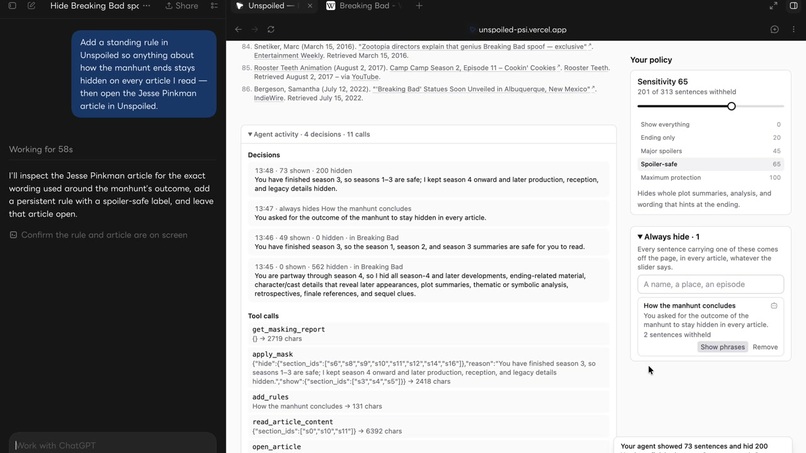This screenshot has width=806, height=453.
Task: Click the Working for 58s status
Action: (41, 150)
